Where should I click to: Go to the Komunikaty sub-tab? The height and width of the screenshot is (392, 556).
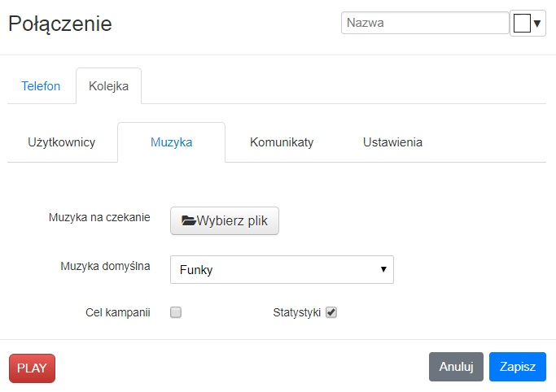[x=282, y=142]
